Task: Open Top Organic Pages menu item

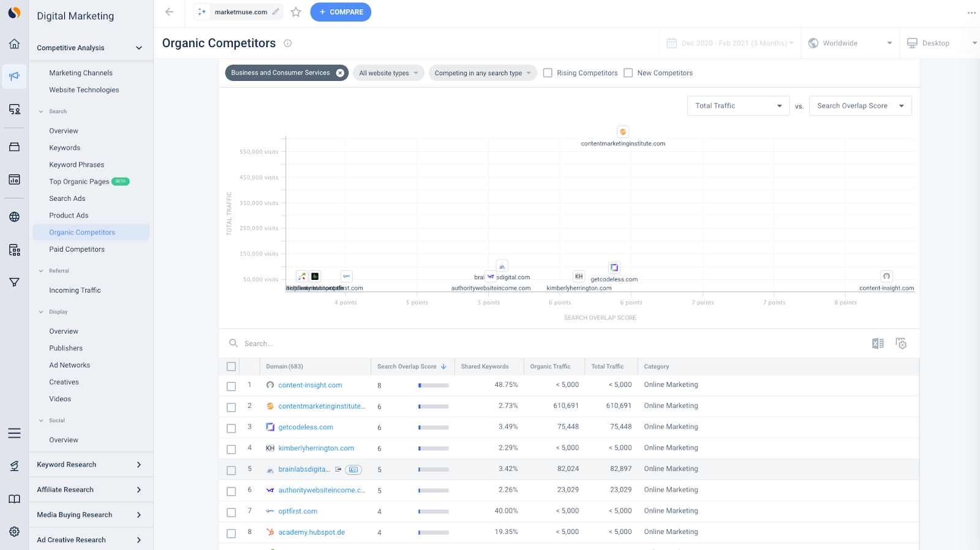Action: 79,182
